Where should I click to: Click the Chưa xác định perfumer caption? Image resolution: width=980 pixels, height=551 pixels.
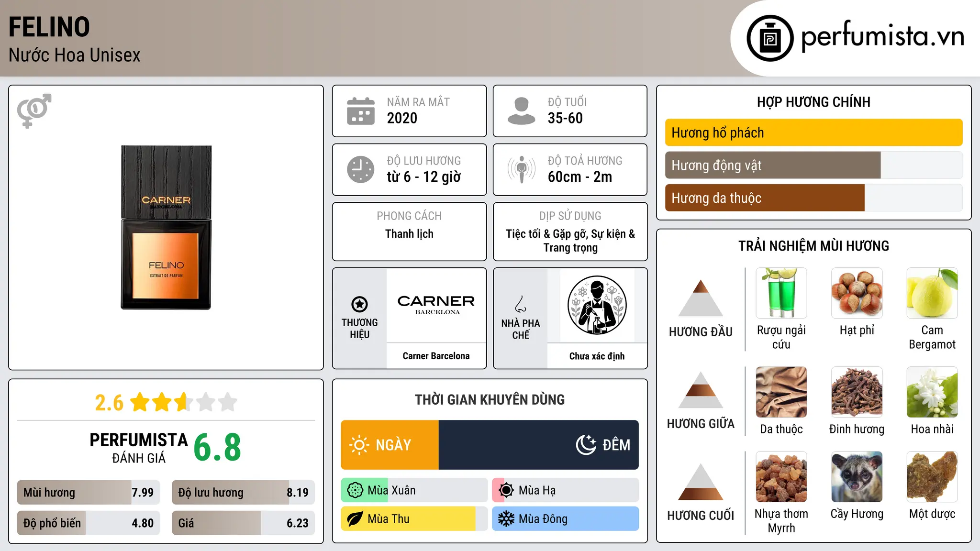pyautogui.click(x=597, y=356)
